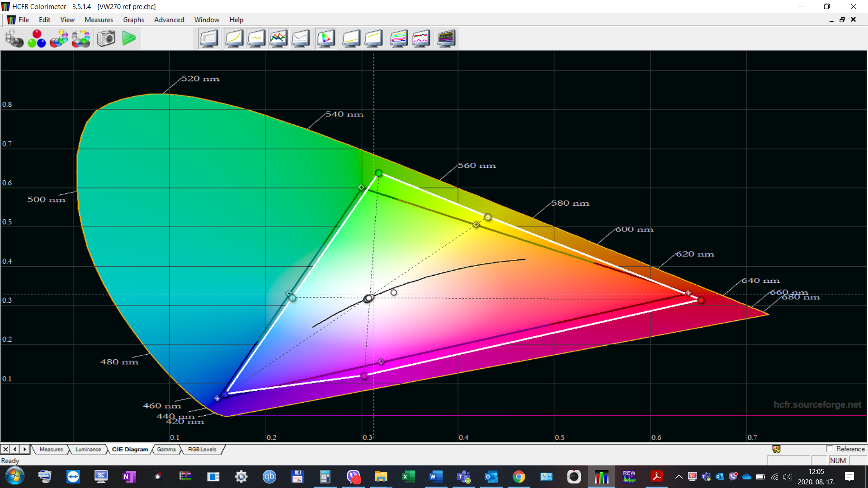The image size is (868, 488).
Task: Open the Advanced menu
Action: point(169,19)
